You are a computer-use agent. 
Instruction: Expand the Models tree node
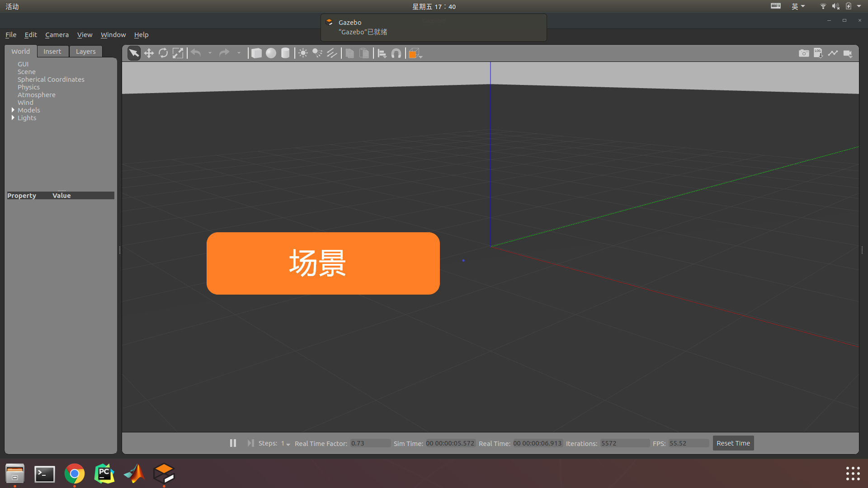click(13, 110)
